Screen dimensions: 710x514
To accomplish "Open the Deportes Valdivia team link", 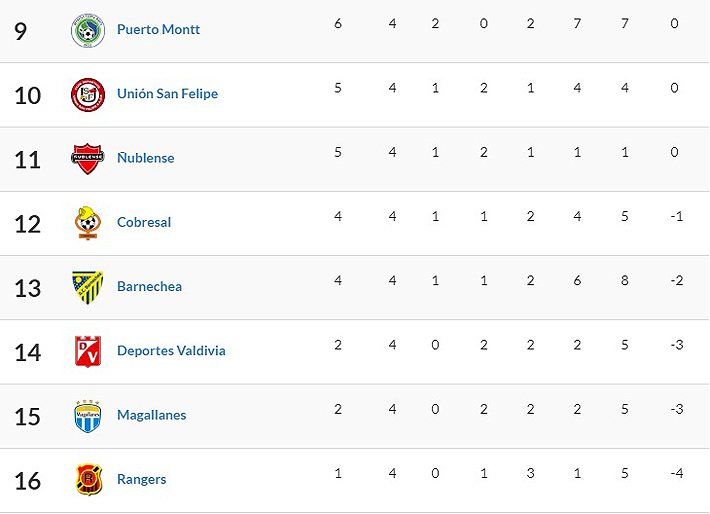I will pyautogui.click(x=171, y=351).
